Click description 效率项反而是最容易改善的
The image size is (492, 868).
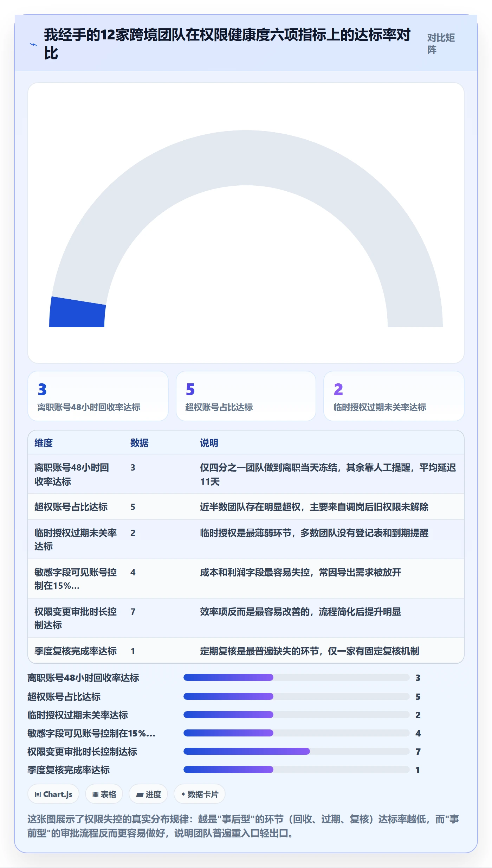tap(300, 612)
